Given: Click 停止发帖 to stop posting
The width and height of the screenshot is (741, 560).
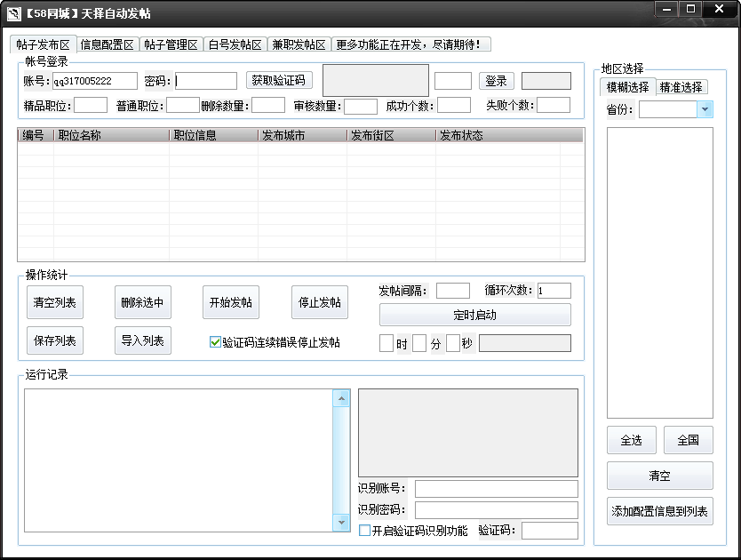Looking at the screenshot, I should 320,302.
